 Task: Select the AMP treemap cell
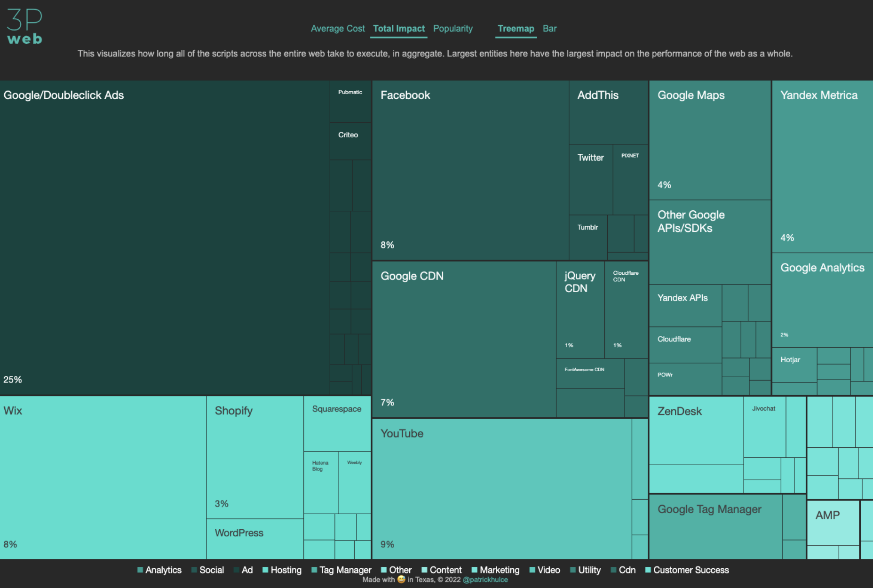(x=833, y=523)
